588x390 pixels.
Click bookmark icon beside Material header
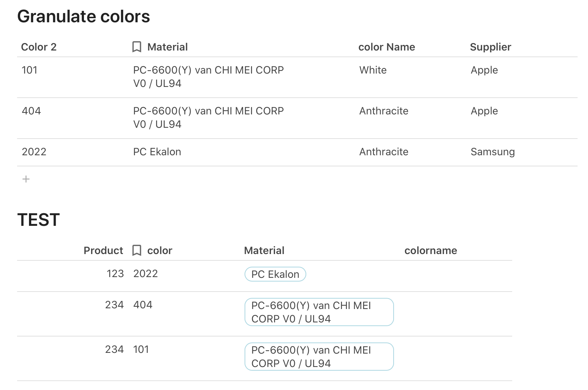tap(137, 47)
